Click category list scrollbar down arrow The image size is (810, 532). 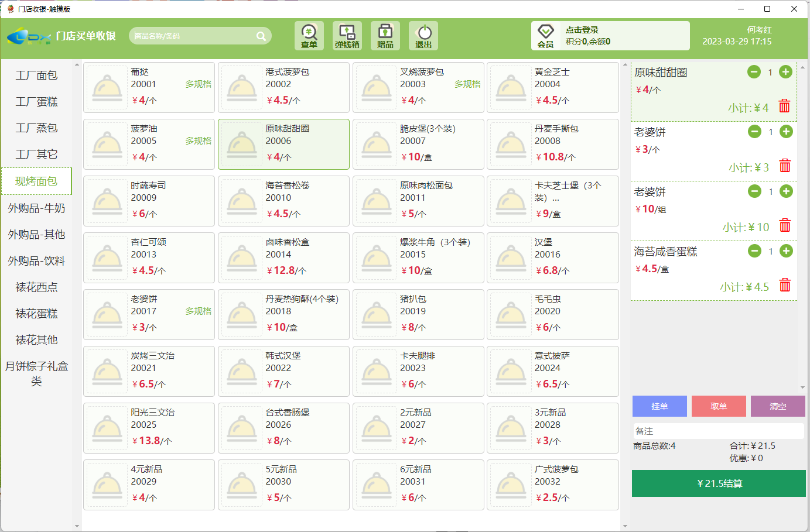pos(77,526)
